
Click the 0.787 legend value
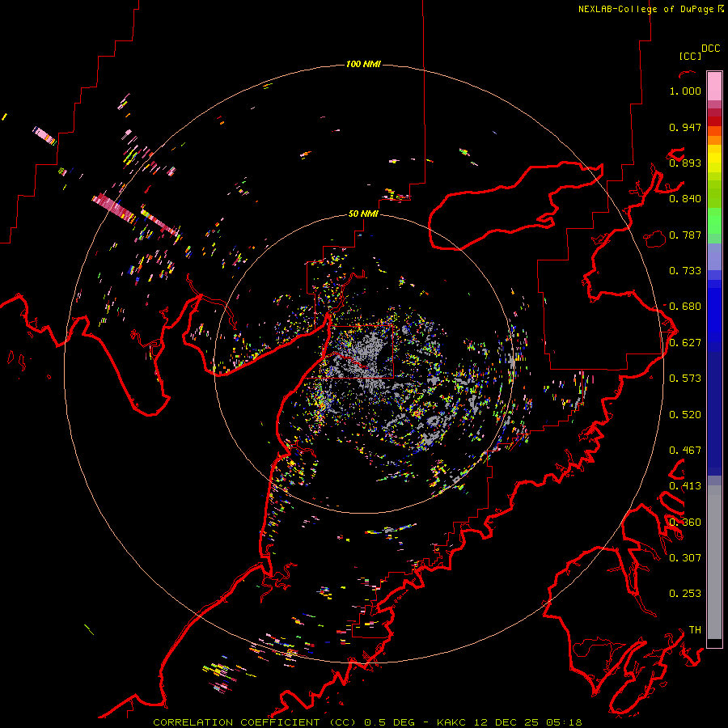[685, 235]
